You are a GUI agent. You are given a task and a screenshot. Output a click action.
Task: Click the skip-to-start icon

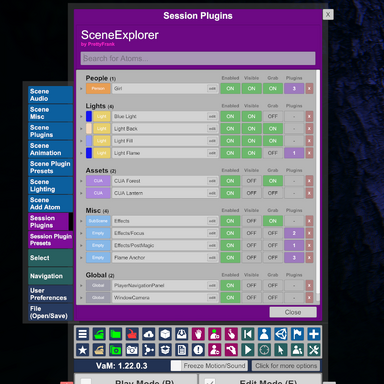click(248, 334)
